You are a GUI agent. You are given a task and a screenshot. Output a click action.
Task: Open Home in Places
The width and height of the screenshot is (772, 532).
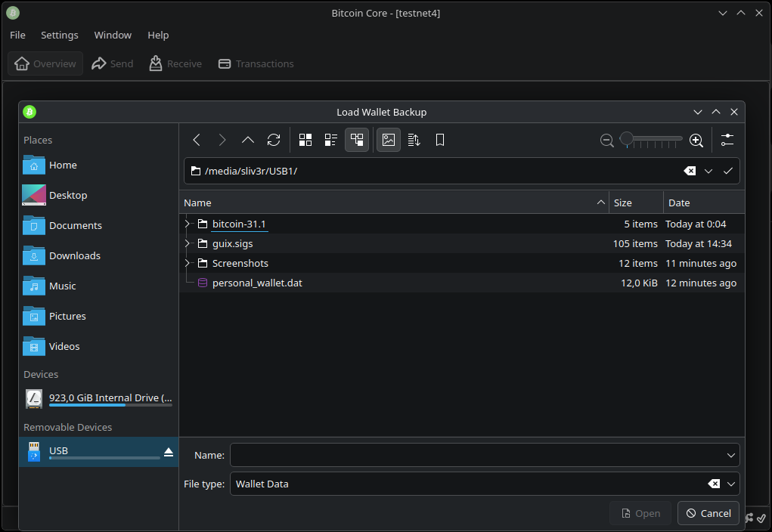98,165
